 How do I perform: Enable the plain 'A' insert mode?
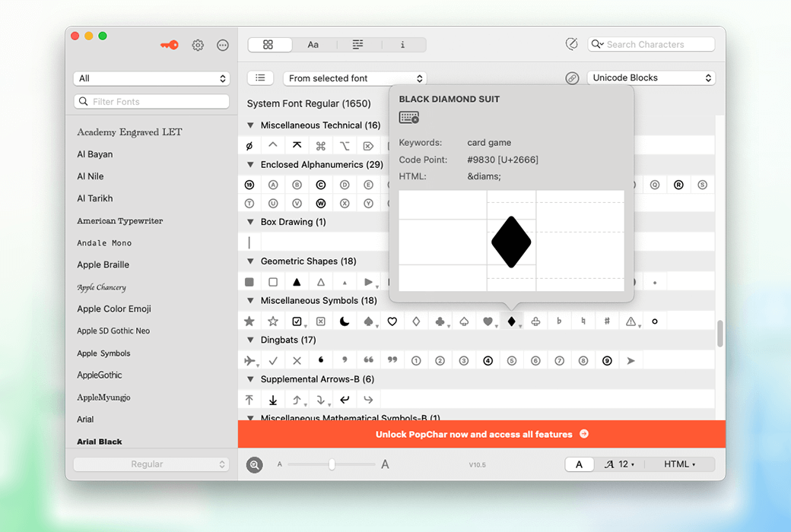click(580, 464)
